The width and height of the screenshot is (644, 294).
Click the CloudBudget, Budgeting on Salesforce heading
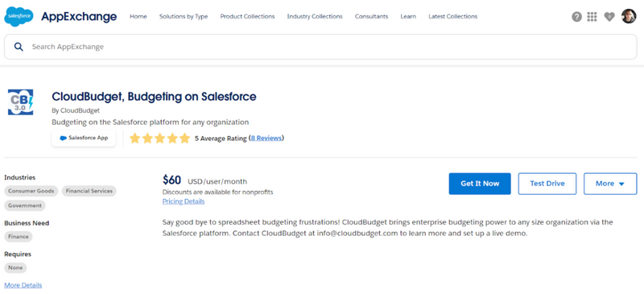154,97
